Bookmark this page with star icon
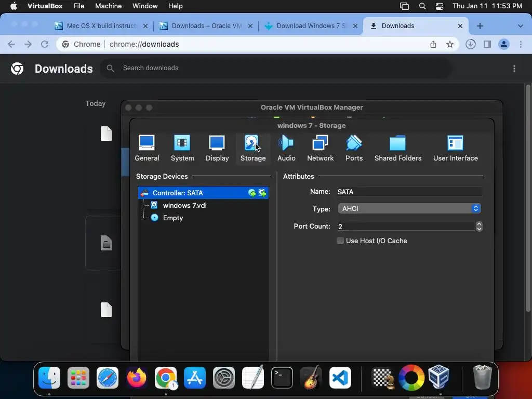Viewport: 532px width, 399px height. 449,44
